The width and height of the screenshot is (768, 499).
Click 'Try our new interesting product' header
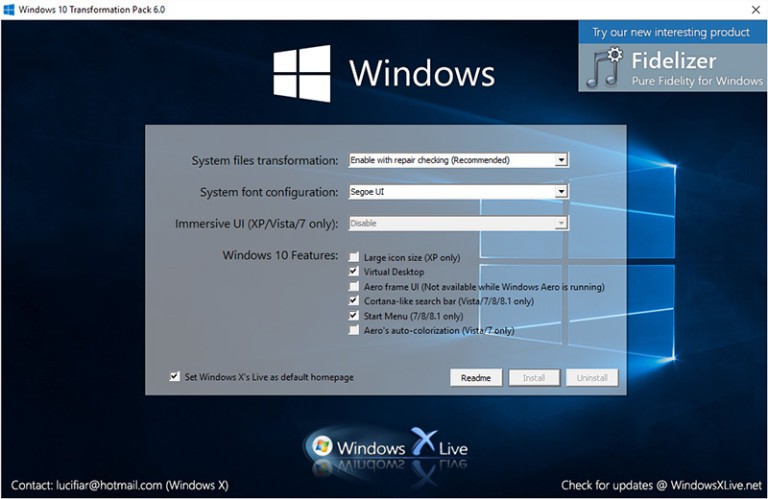pos(671,32)
